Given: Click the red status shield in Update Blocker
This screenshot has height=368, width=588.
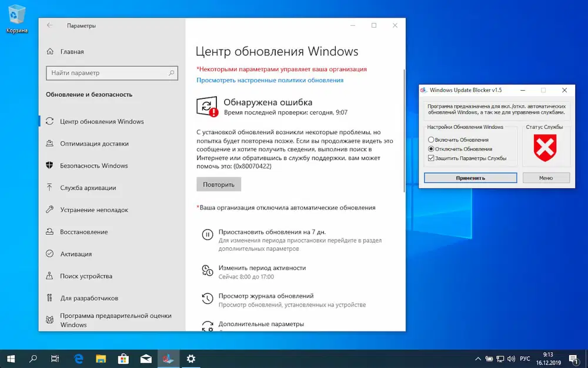Looking at the screenshot, I should coord(546,148).
